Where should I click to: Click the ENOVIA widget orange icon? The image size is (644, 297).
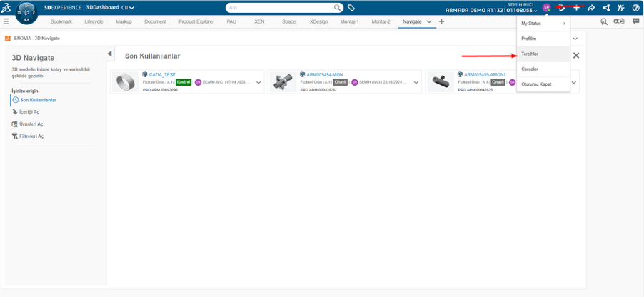click(7, 39)
